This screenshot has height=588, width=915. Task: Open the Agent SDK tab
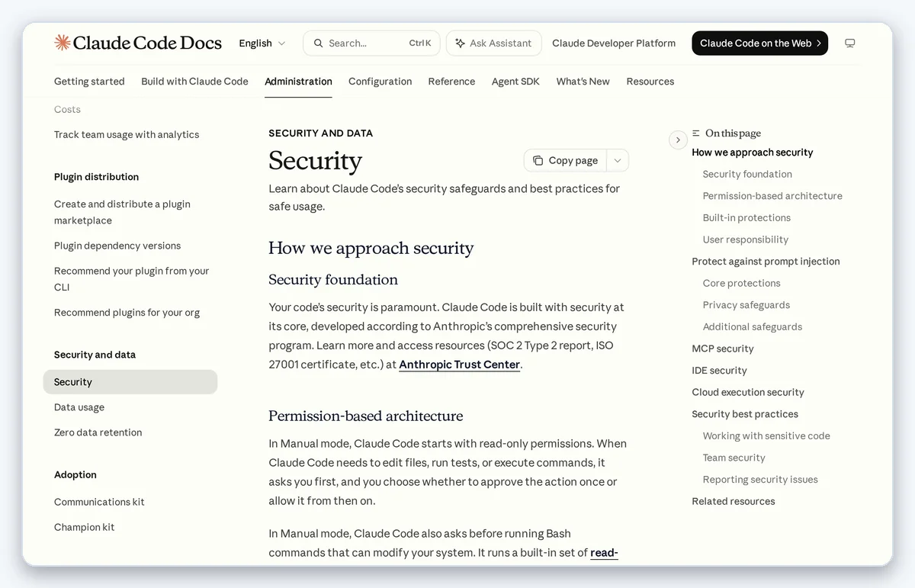coord(515,82)
